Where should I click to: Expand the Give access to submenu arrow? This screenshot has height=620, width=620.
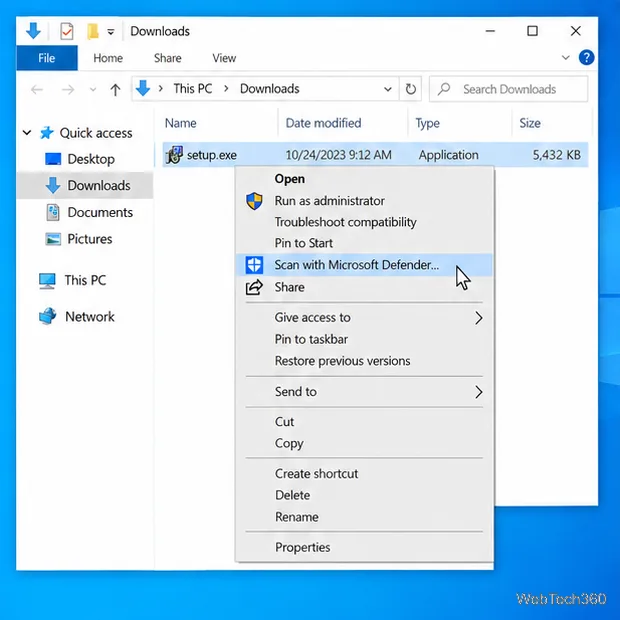[x=479, y=318]
